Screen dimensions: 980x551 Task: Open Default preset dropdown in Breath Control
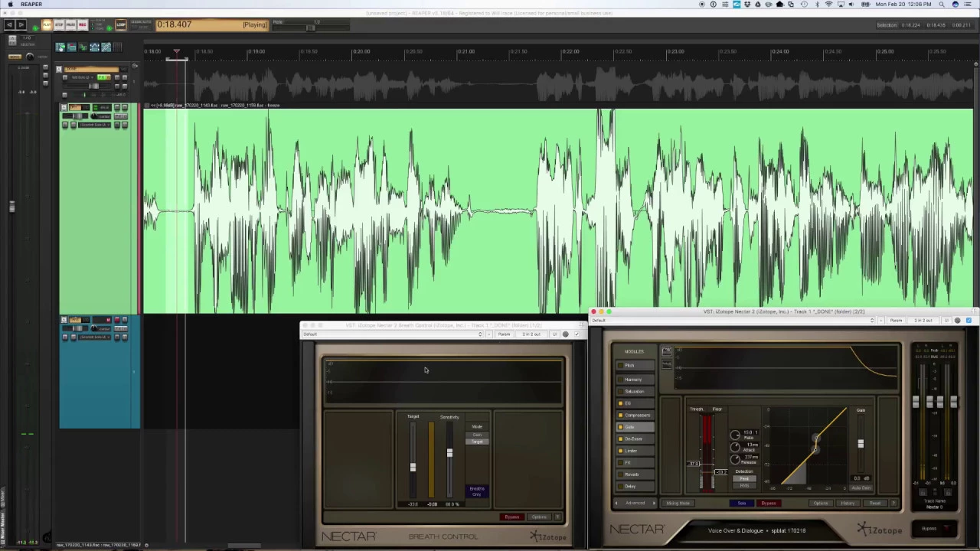[394, 334]
